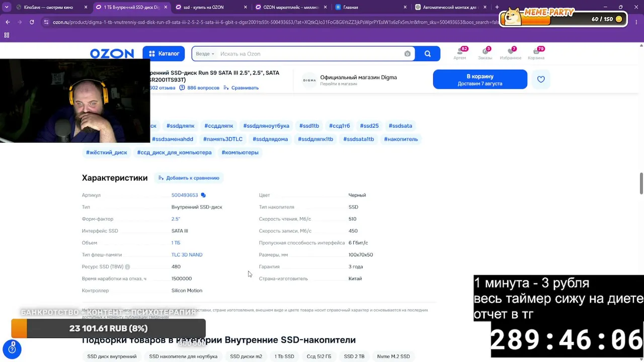Open the Корзина cart icon
The height and width of the screenshot is (362, 644).
536,53
